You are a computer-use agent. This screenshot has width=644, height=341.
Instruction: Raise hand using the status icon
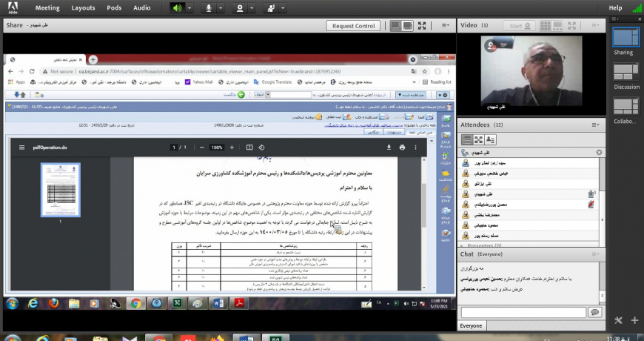(271, 8)
